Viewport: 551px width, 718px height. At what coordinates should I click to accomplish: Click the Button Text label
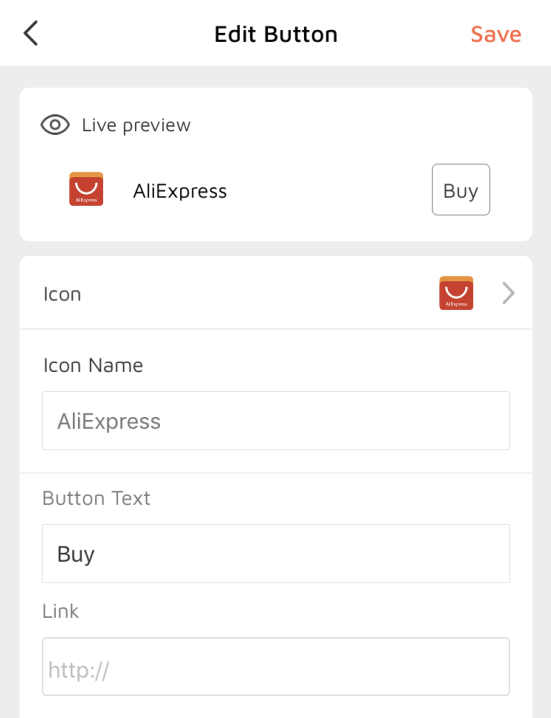tap(96, 498)
